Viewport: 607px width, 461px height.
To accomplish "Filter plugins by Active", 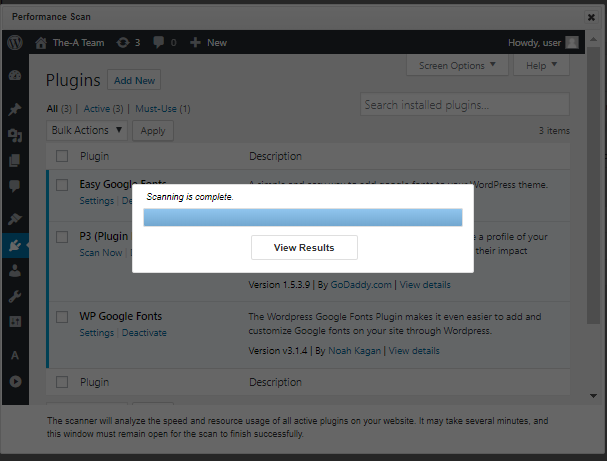I will click(x=97, y=109).
